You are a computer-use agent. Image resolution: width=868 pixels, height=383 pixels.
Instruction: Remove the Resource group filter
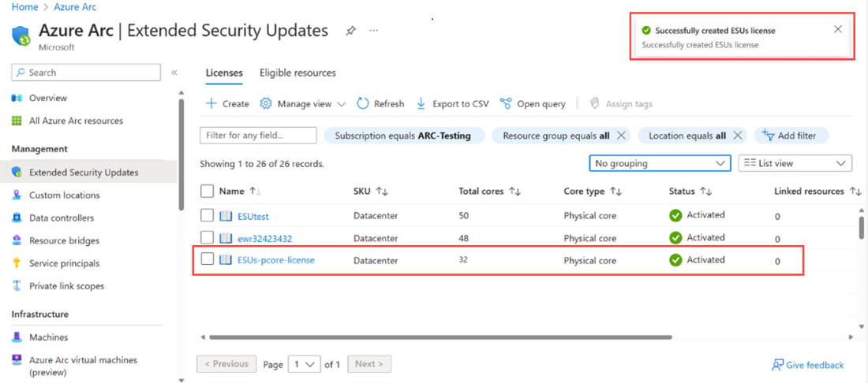[622, 136]
